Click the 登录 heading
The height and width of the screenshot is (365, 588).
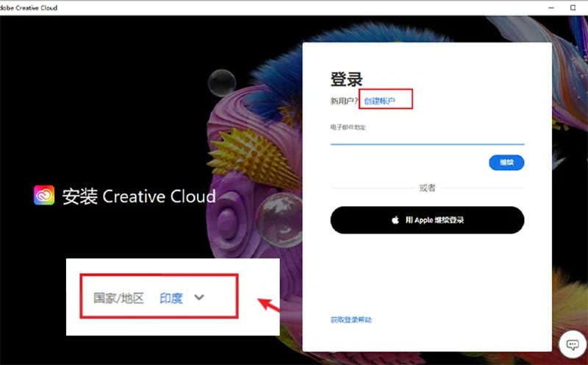click(x=347, y=79)
